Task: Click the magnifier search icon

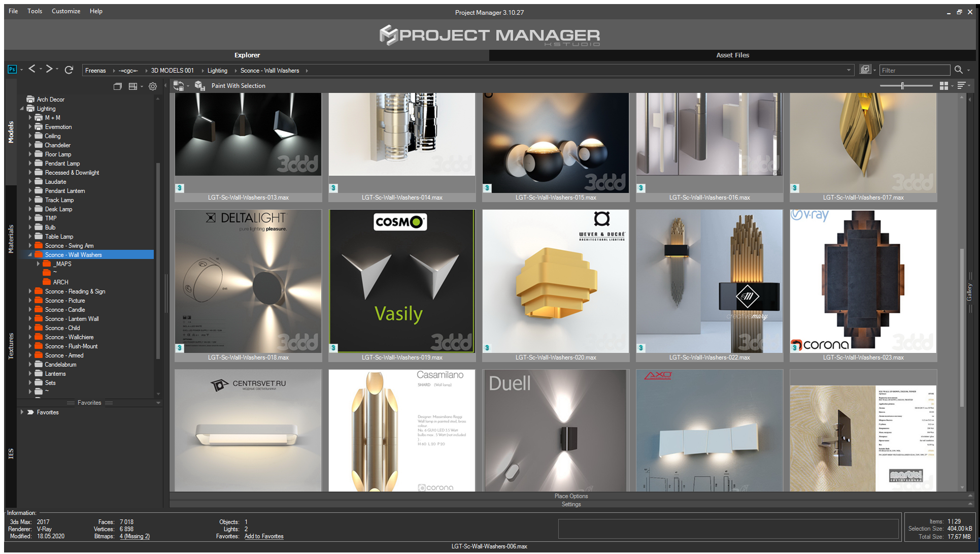Action: tap(958, 70)
